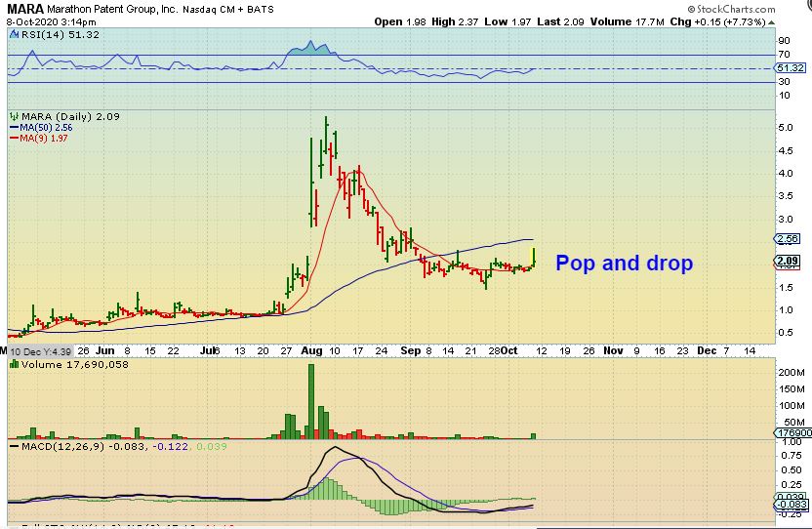The width and height of the screenshot is (812, 529).
Task: Click the Volume 17,690,058 panel label
Action: coord(74,364)
